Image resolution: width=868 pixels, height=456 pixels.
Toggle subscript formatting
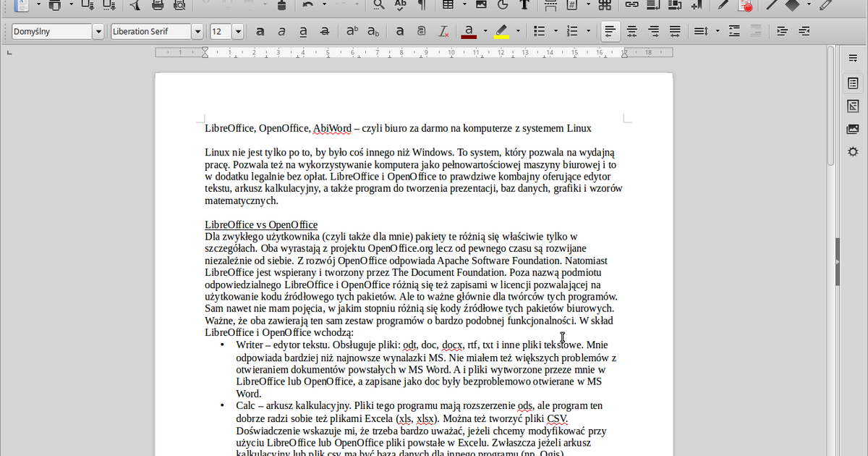point(373,32)
